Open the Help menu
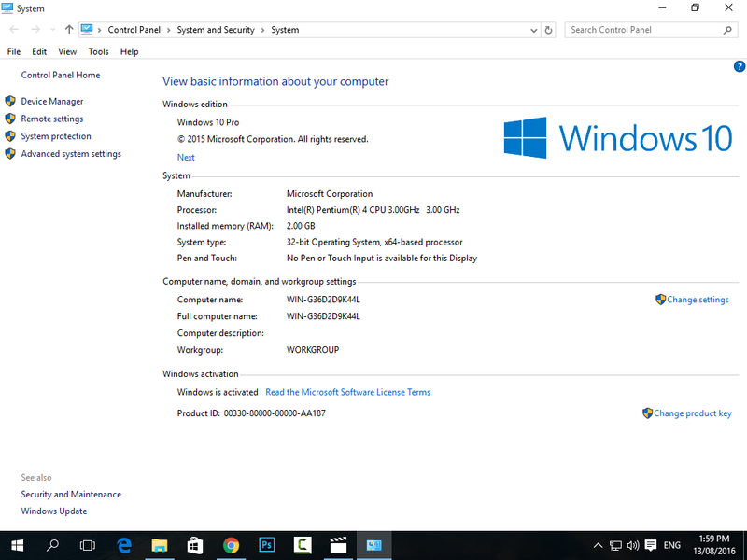This screenshot has height=560, width=747. click(x=129, y=51)
